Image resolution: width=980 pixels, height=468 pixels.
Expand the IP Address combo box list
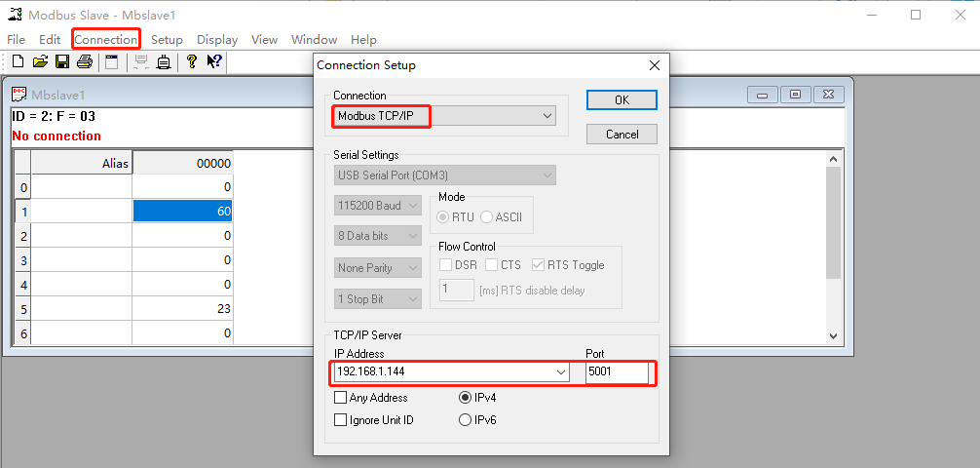click(x=560, y=372)
